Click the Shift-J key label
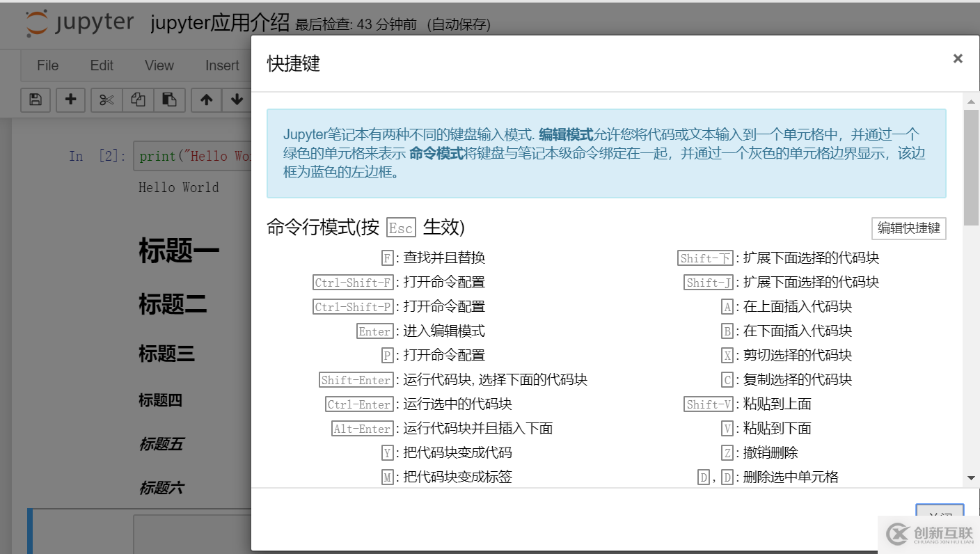This screenshot has width=980, height=554. [x=709, y=283]
